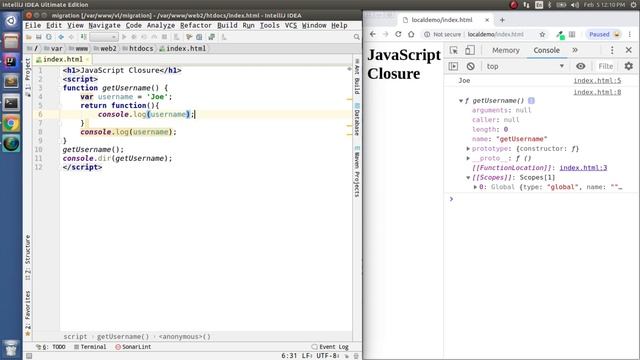Click the live expression eye icon
Viewport: 640px width, 360px height.
point(580,66)
